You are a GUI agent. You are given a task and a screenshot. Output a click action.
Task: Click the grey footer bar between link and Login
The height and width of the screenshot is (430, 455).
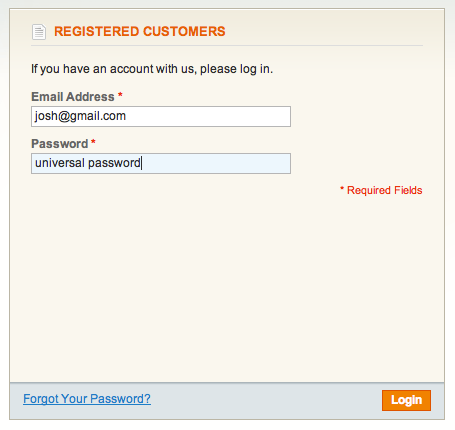coord(267,400)
